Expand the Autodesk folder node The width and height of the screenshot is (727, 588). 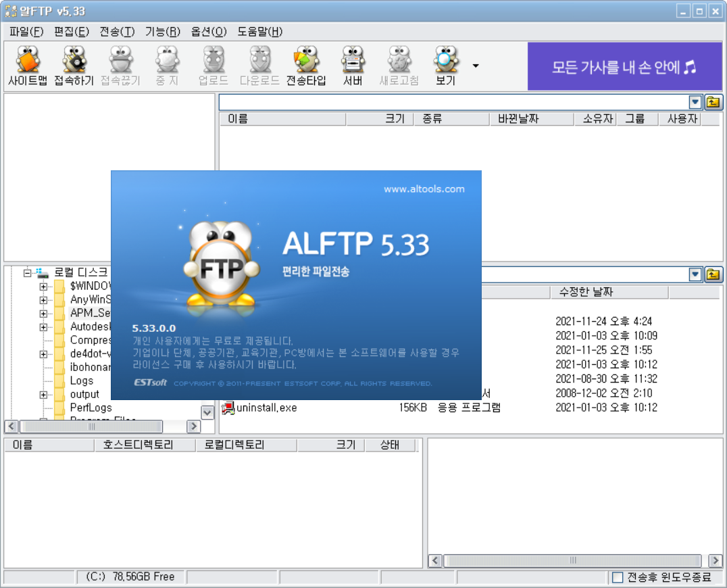[x=43, y=327]
